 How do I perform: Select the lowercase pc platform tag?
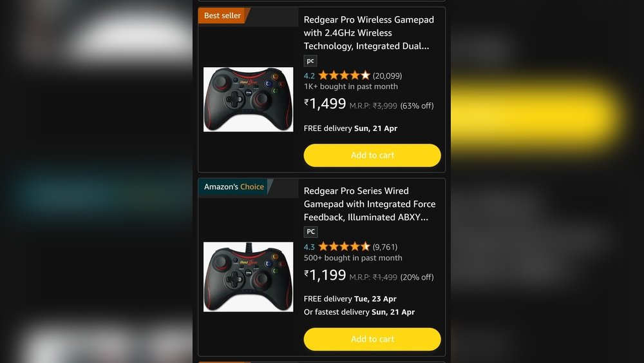pyautogui.click(x=310, y=61)
